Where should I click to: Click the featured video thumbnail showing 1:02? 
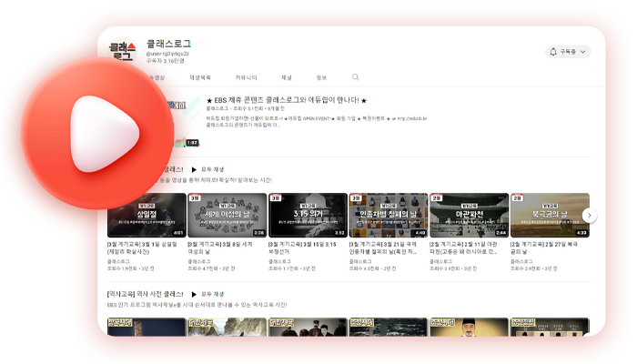[x=186, y=122]
